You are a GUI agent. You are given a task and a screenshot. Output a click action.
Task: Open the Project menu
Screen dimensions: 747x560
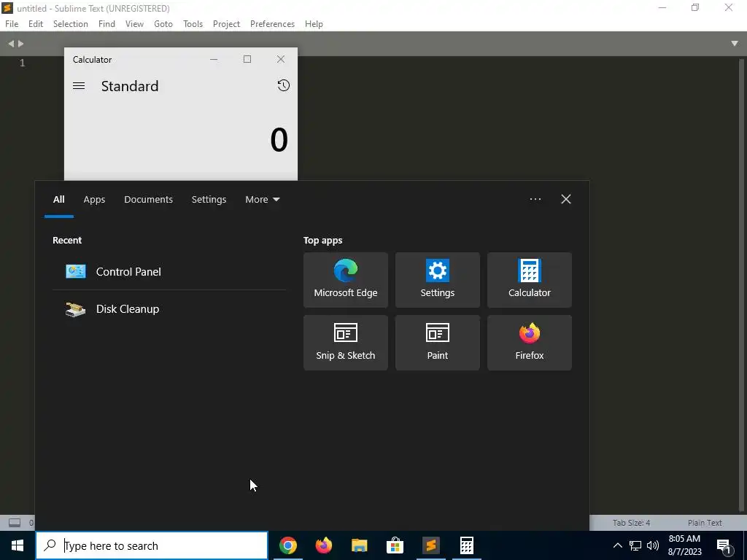(226, 24)
